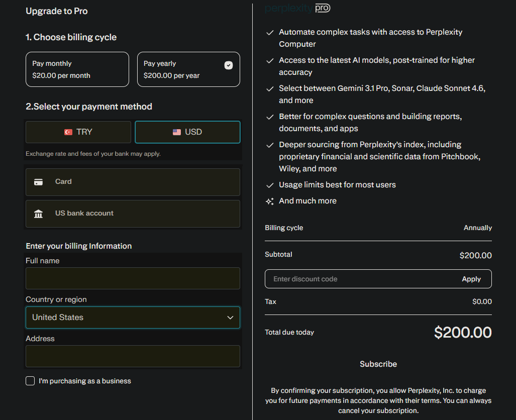Click checkmark beside Usage limits best for most users
The height and width of the screenshot is (420, 516).
270,185
